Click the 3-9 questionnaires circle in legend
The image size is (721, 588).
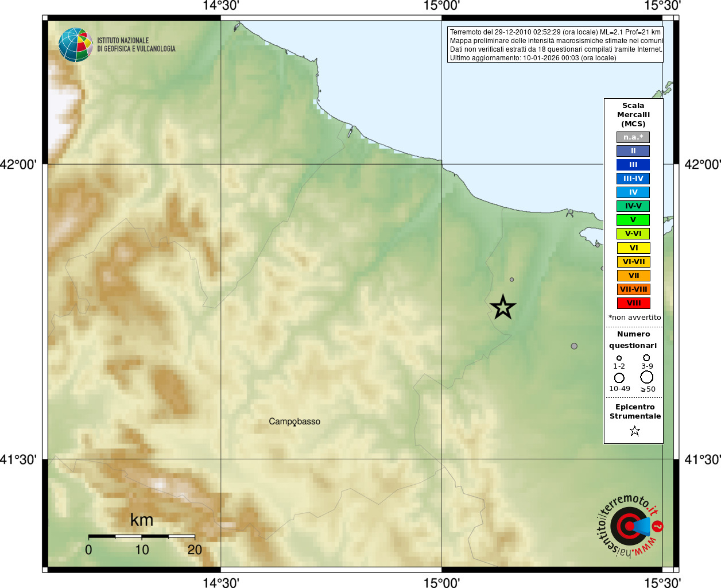click(646, 357)
